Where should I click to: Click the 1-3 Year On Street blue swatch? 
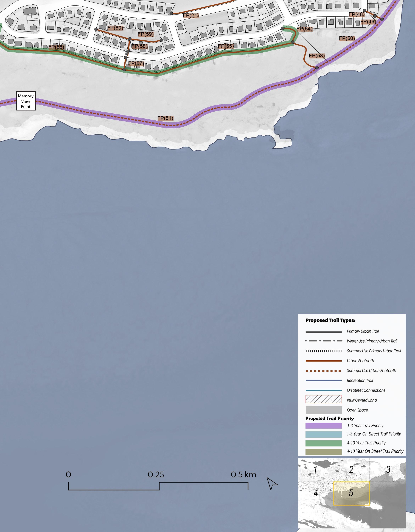click(323, 434)
